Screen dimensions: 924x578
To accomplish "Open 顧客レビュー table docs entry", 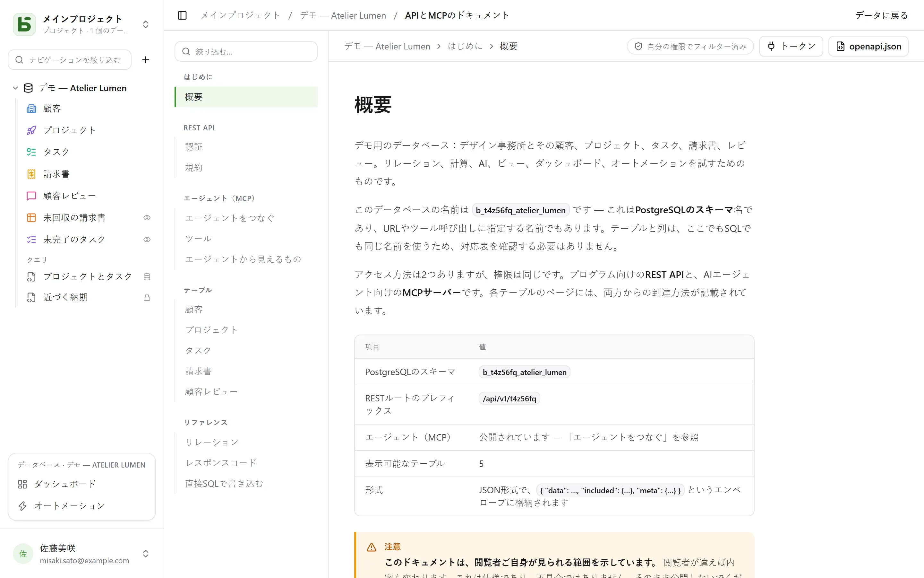I will tap(211, 391).
